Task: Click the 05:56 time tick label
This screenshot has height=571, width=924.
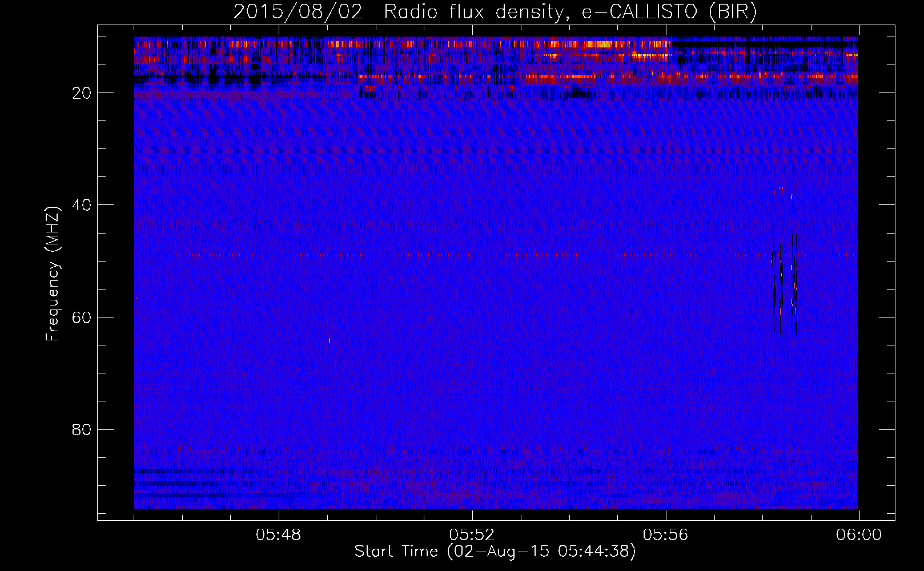Action: click(x=666, y=535)
